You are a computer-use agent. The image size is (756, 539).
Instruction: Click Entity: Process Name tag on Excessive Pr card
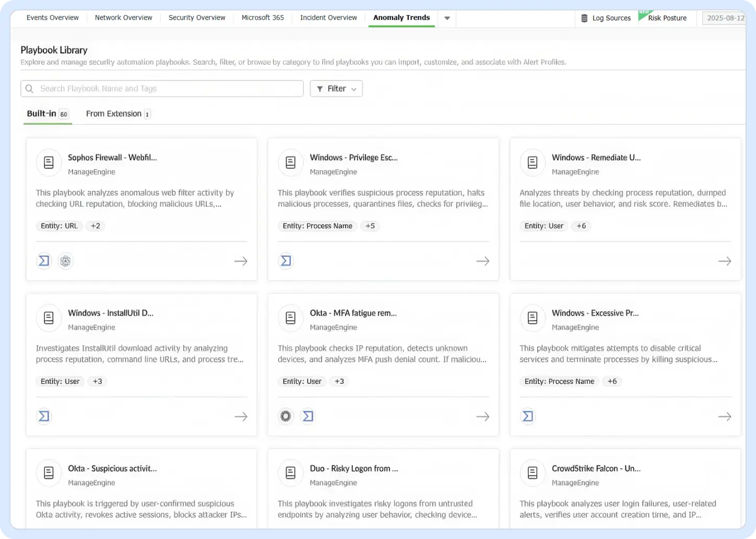click(559, 381)
